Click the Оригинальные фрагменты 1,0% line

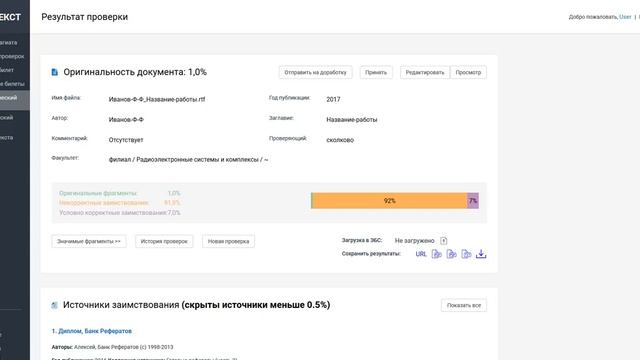120,193
